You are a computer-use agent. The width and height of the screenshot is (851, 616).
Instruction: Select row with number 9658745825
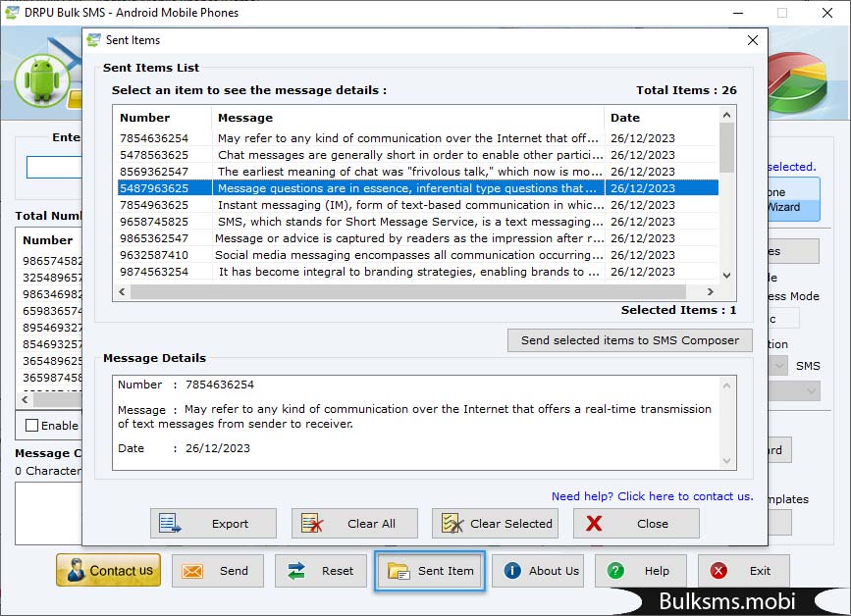coord(418,222)
